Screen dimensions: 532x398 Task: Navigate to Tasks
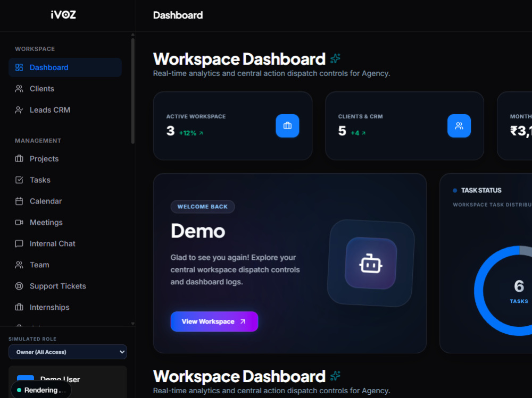[x=65, y=180]
